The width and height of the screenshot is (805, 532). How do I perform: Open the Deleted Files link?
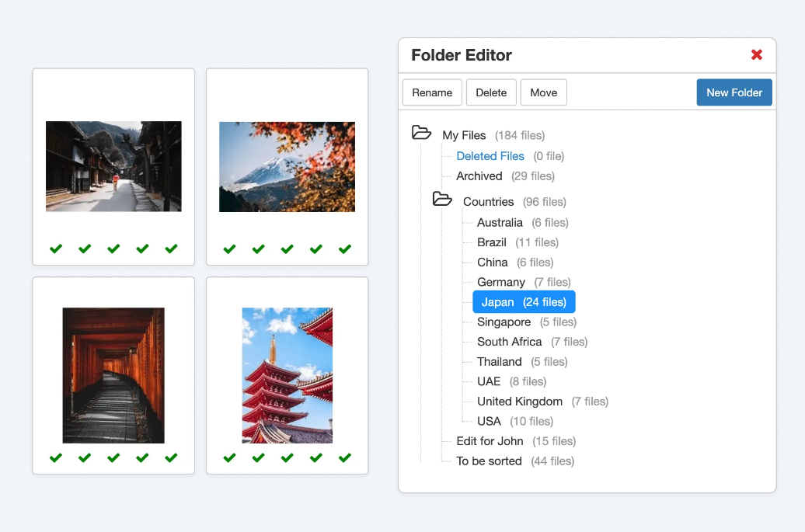(490, 156)
